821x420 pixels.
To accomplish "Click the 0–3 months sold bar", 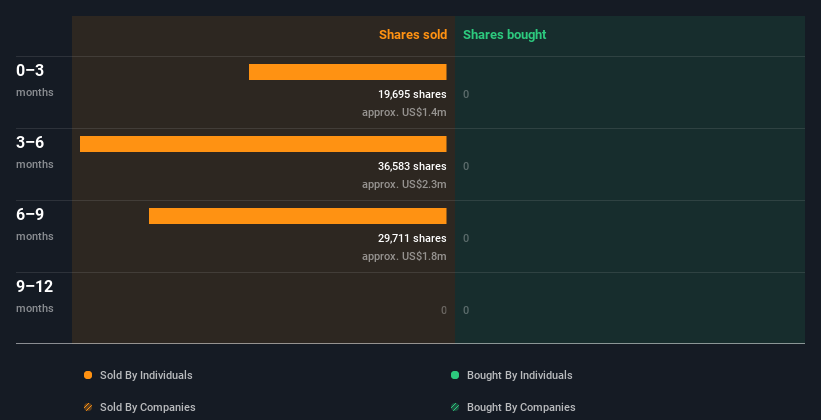I will coord(348,72).
